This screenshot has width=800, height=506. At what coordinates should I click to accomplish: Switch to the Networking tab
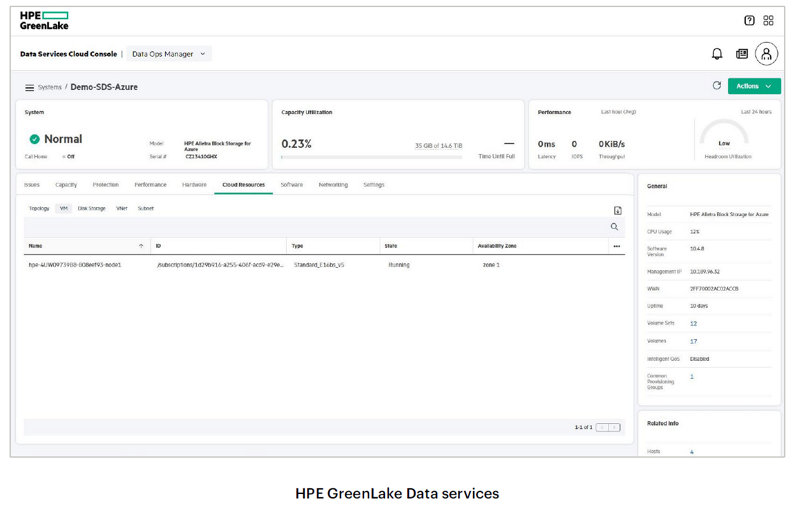(333, 185)
